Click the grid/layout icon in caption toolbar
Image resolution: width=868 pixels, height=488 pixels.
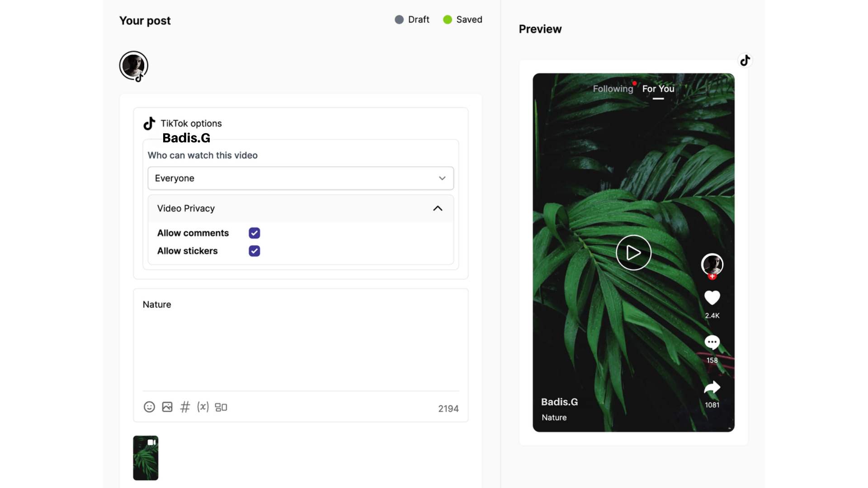[x=221, y=407]
